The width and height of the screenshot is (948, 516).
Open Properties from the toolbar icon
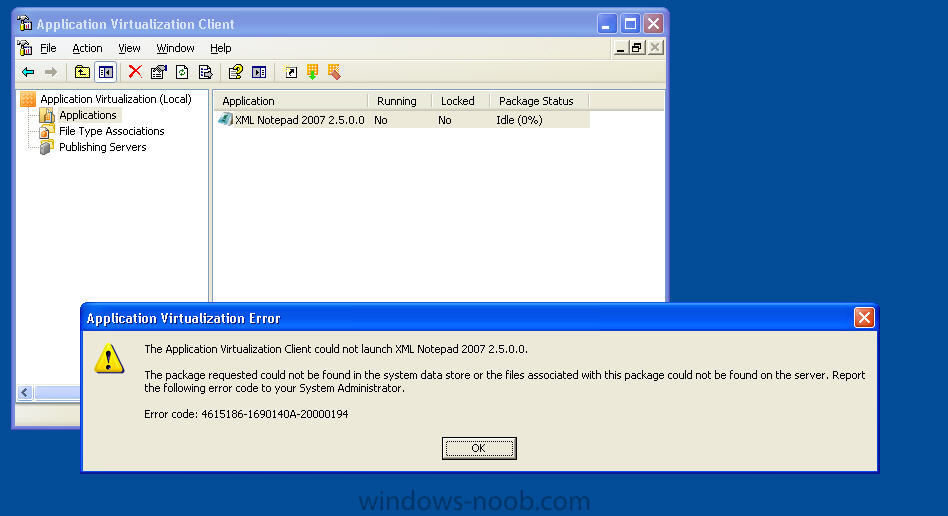click(158, 72)
